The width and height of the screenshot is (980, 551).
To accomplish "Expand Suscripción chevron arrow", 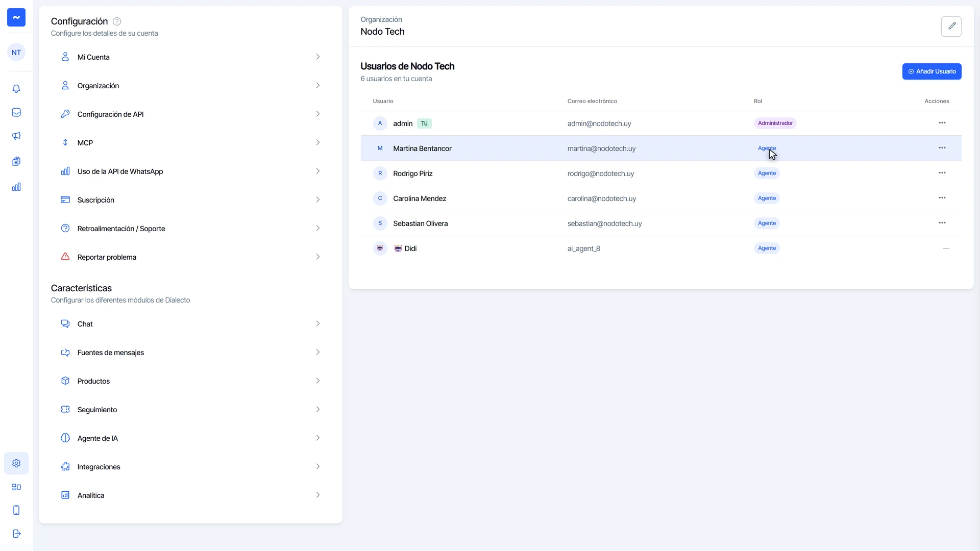I will click(317, 199).
